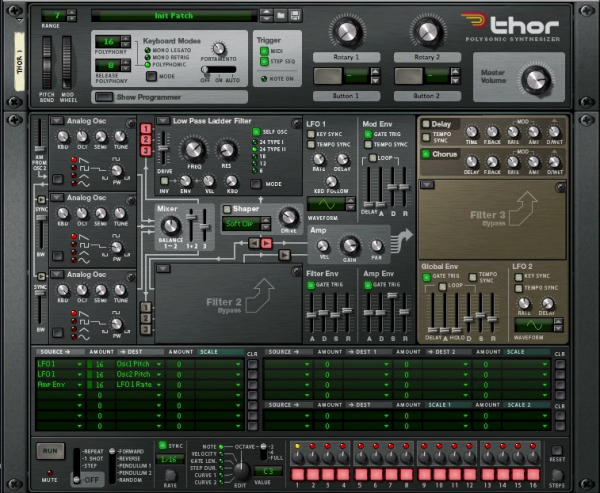The width and height of the screenshot is (600, 493).
Task: Click the Rotary 2 knob
Action: tap(427, 31)
